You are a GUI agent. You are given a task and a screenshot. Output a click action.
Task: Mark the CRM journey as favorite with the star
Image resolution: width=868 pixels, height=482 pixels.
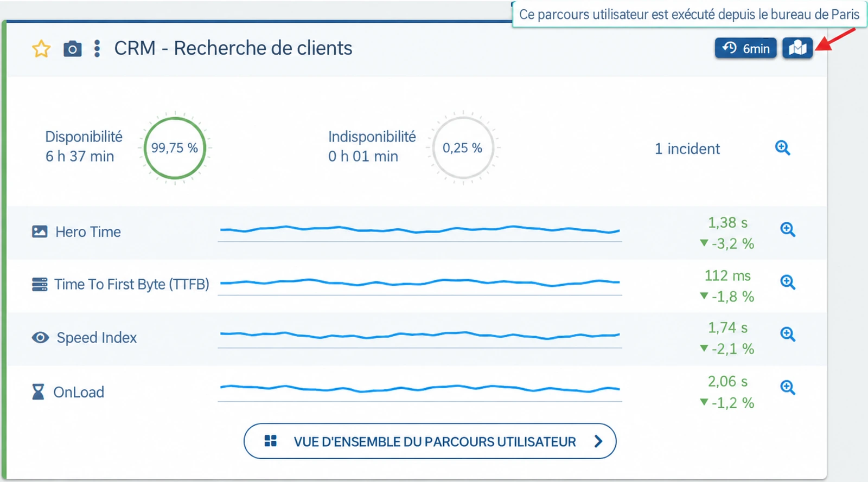point(41,49)
